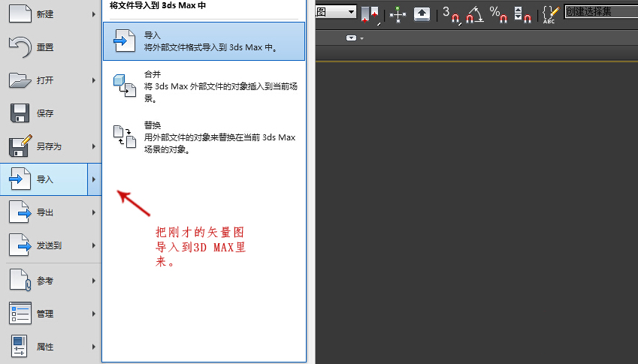Screen dimensions: 638x364
Task: Click the 参考 label
Action: tap(45, 281)
